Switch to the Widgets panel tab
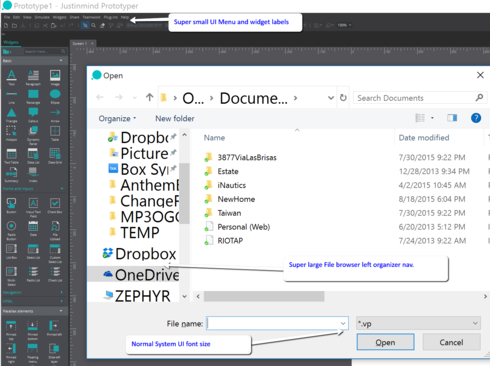 (x=11, y=42)
